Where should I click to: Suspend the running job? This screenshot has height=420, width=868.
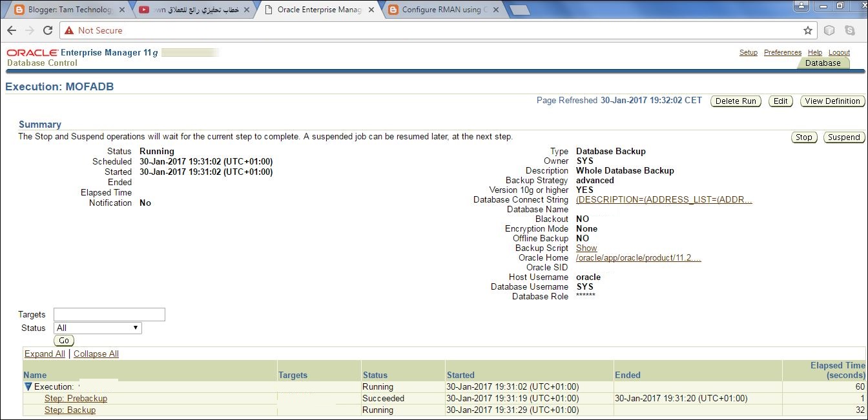[x=844, y=137]
